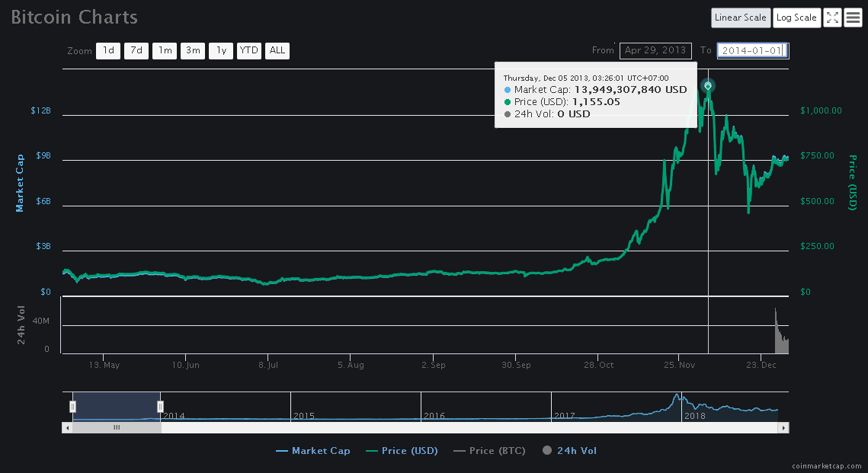This screenshot has width=868, height=473.
Task: Click the $12B market cap axis label
Action: point(41,110)
